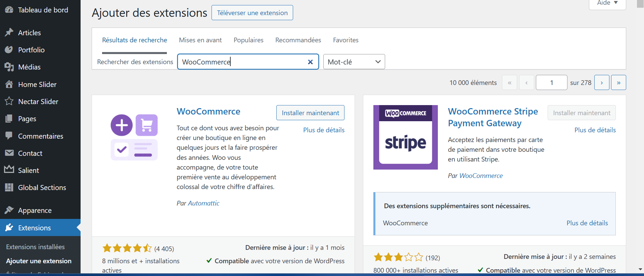This screenshot has height=276, width=644.
Task: Go to the next results page
Action: click(602, 83)
